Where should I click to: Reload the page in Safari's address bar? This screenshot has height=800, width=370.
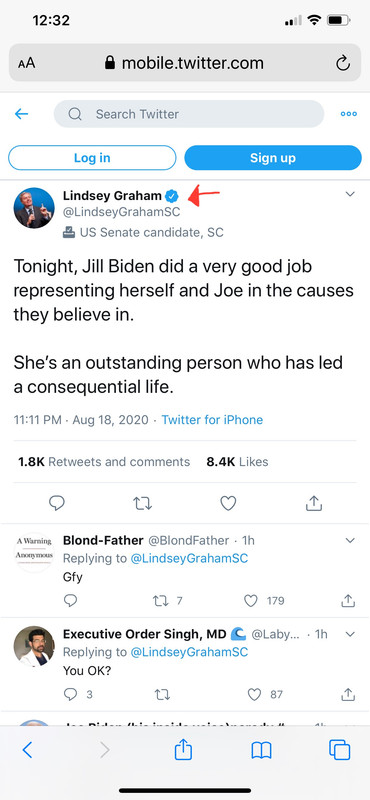[x=342, y=63]
